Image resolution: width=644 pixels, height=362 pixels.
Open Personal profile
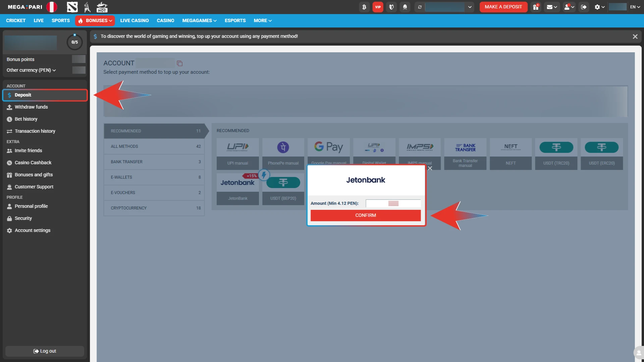pyautogui.click(x=45, y=206)
